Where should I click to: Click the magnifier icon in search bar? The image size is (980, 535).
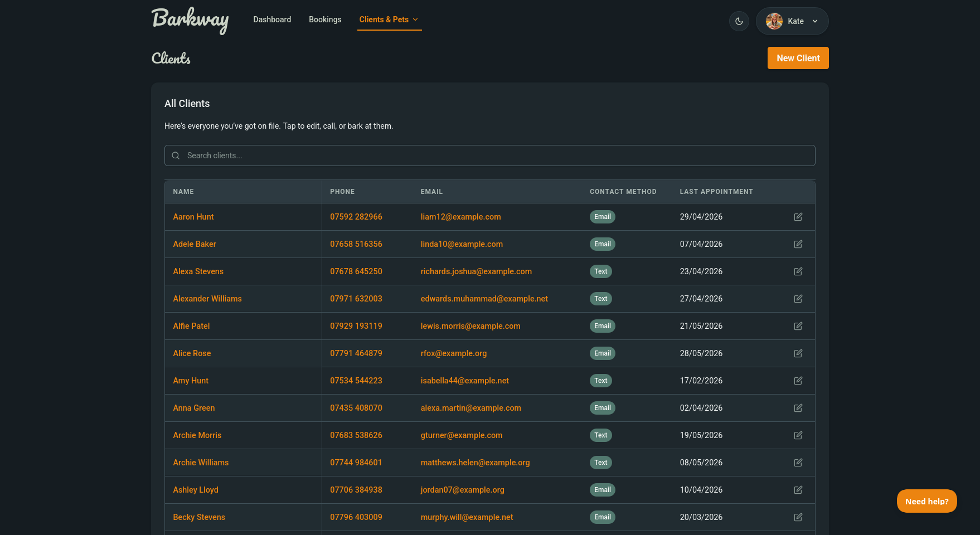(x=176, y=155)
